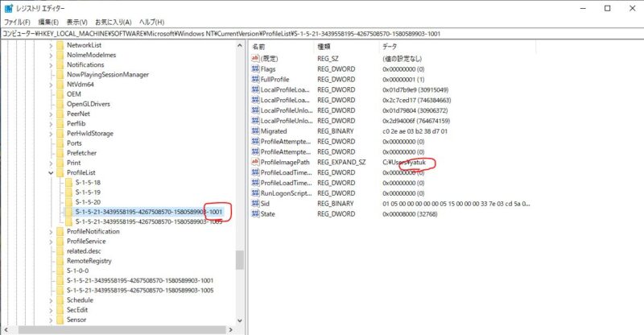Click the folder icon next to NetworkList
644x335 pixels.
click(60, 45)
